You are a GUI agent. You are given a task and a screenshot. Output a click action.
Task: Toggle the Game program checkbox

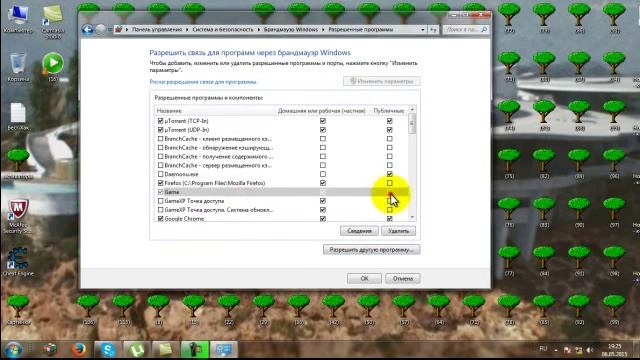[160, 192]
